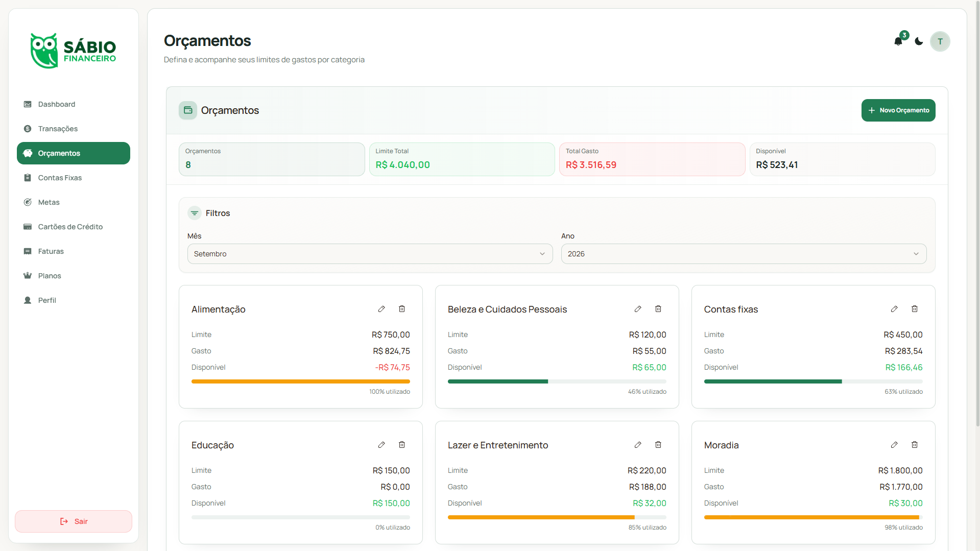Open the Ano dropdown showing 2026
Viewport: 980px width, 551px height.
tap(744, 254)
